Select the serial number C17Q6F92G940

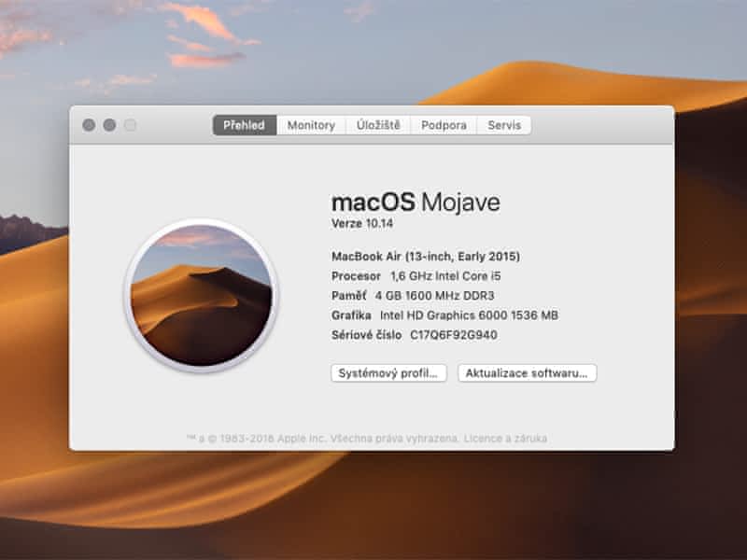point(454,335)
